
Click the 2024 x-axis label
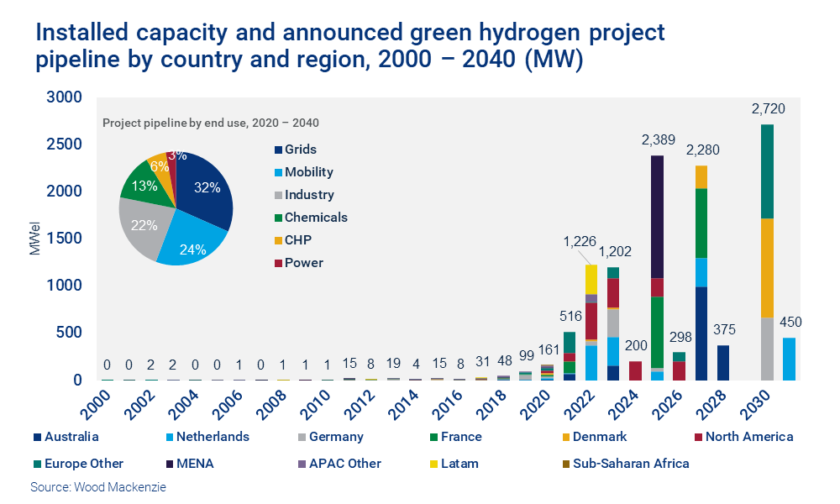(623, 403)
